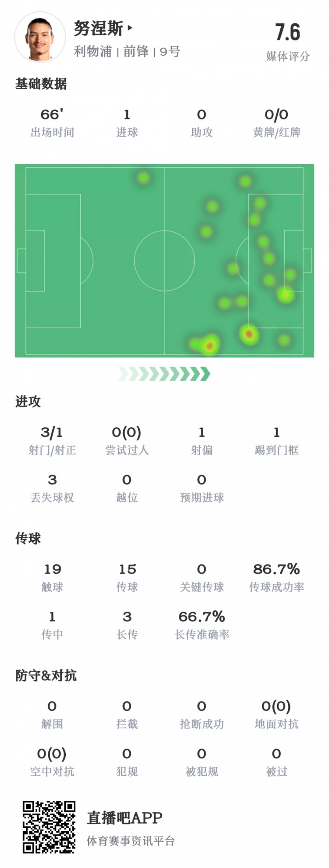Screen dimensions: 329x868
Task: Select the 防守&对抗 section heading
Action: coord(46,675)
